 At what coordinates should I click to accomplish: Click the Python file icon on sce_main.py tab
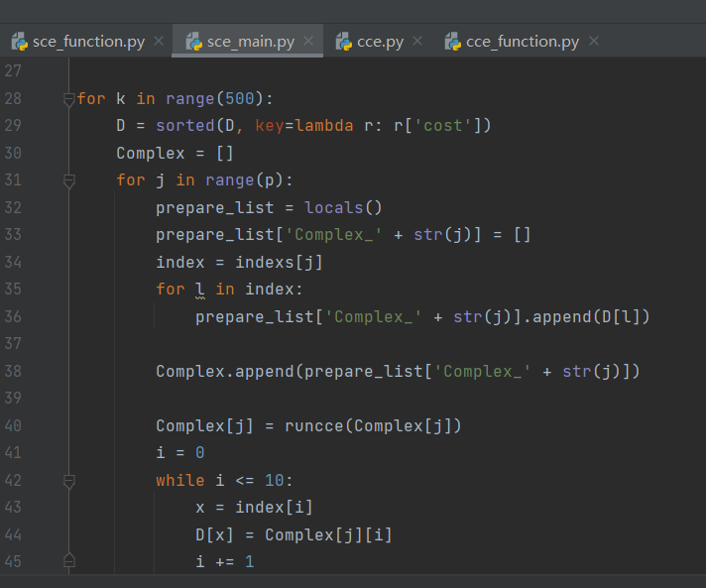click(x=194, y=41)
